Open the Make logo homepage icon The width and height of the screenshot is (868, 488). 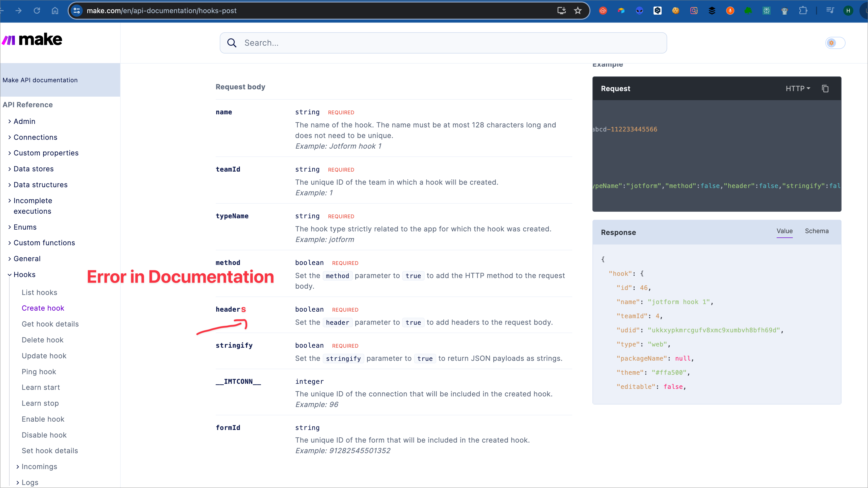(x=32, y=39)
